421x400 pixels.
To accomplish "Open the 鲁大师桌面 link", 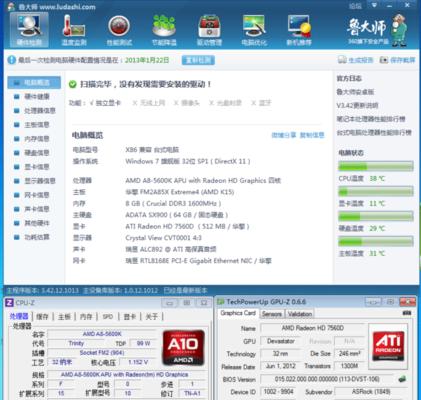I will (355, 92).
